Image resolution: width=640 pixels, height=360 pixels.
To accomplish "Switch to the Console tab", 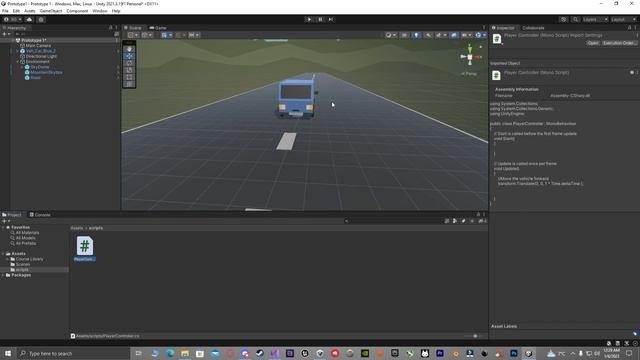I will click(x=40, y=215).
